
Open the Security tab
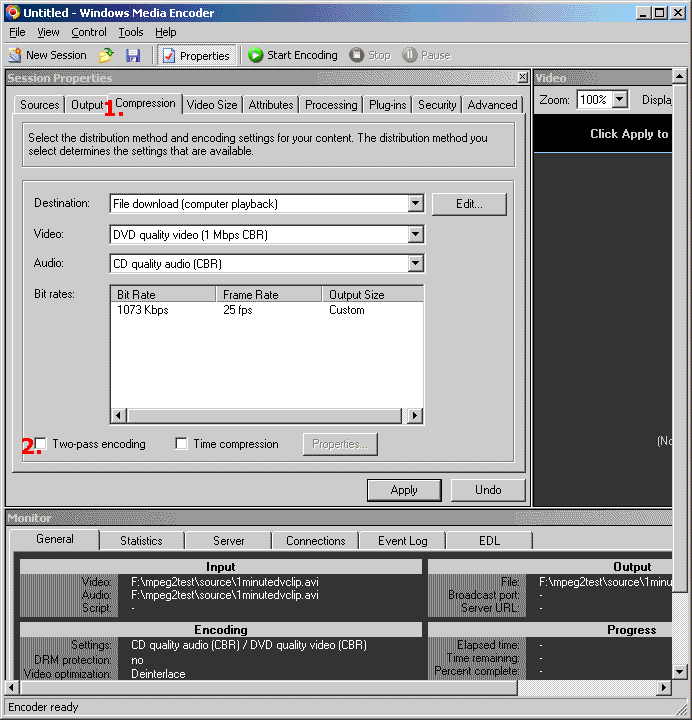click(x=437, y=105)
